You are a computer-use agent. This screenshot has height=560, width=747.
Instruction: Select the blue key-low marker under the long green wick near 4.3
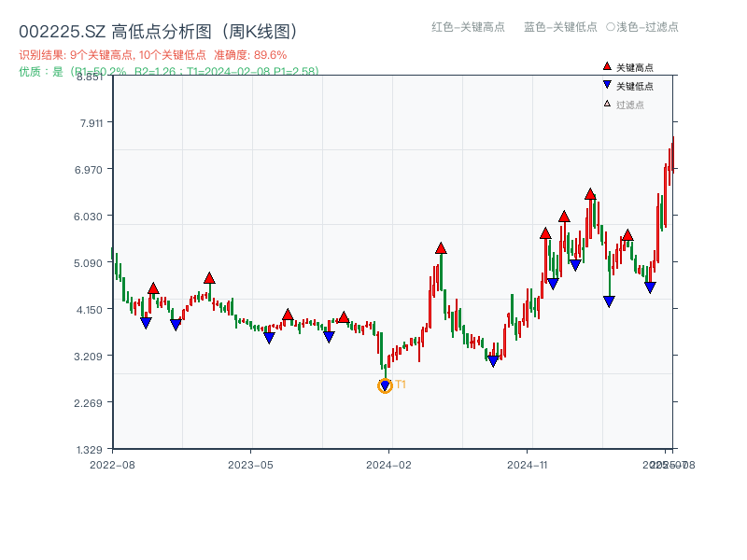(x=609, y=301)
